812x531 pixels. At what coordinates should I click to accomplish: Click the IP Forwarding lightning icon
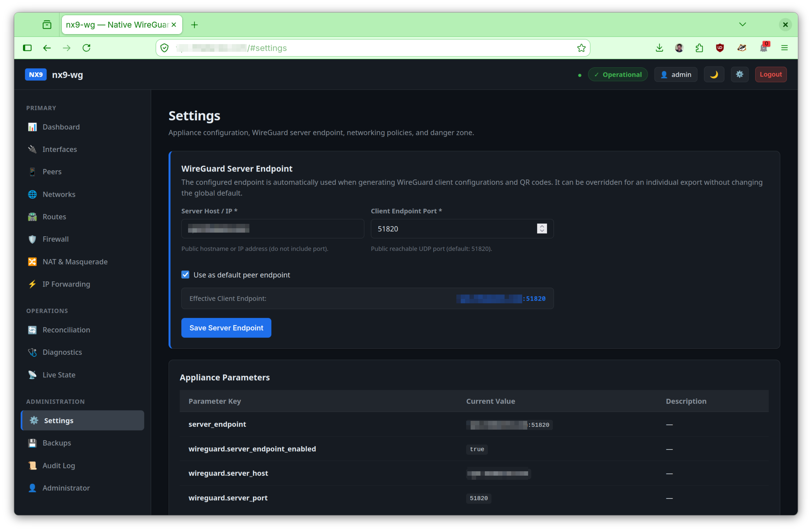tap(32, 284)
